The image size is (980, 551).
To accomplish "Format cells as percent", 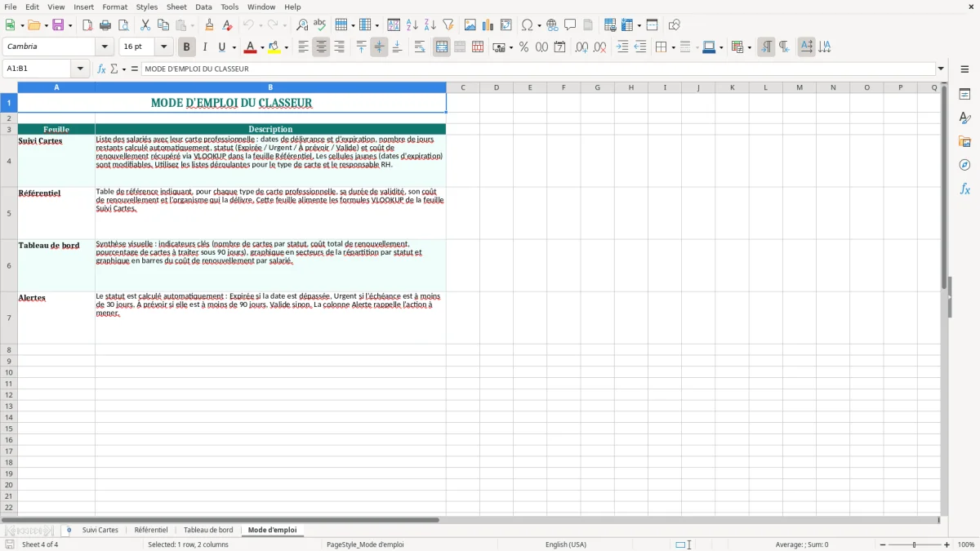I will tap(523, 47).
